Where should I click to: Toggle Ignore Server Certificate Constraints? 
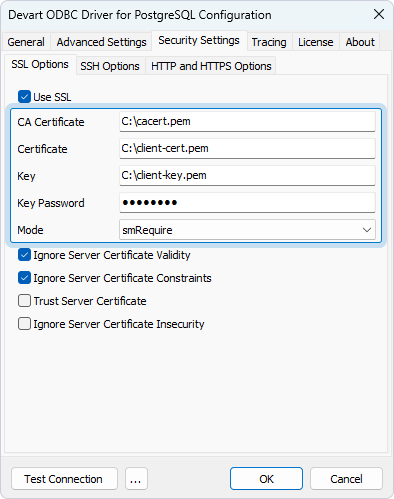(24, 278)
